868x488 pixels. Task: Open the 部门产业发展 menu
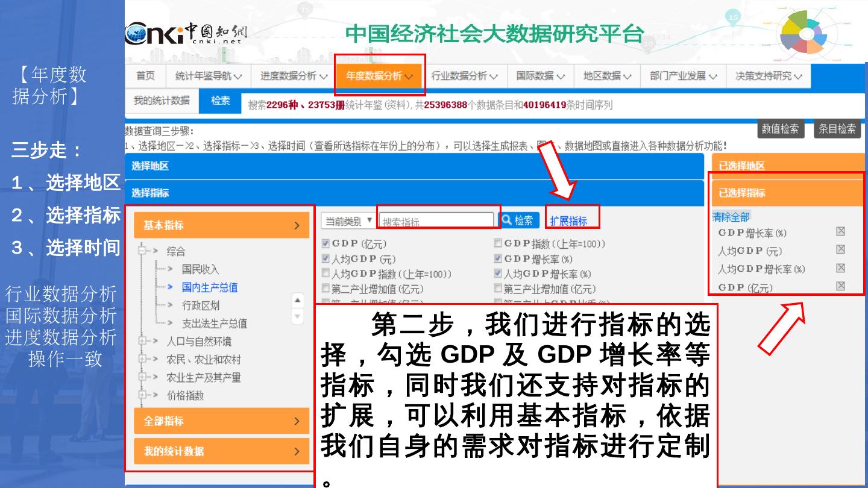click(x=683, y=76)
